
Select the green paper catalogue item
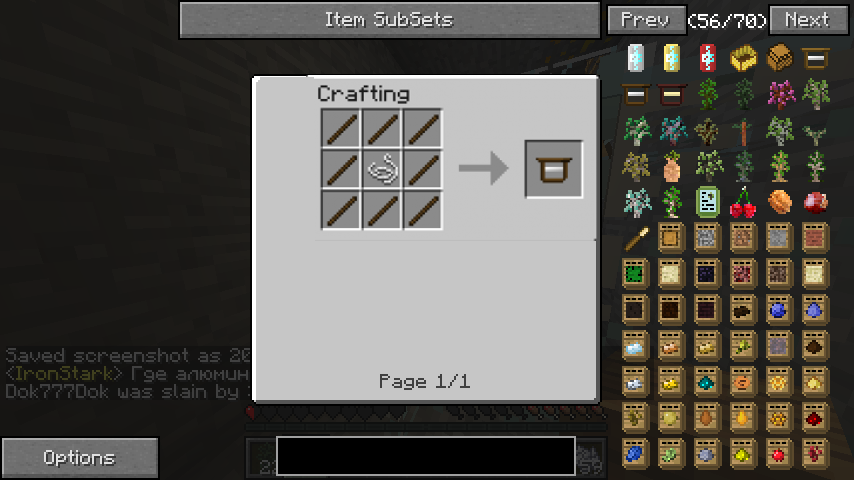point(707,202)
